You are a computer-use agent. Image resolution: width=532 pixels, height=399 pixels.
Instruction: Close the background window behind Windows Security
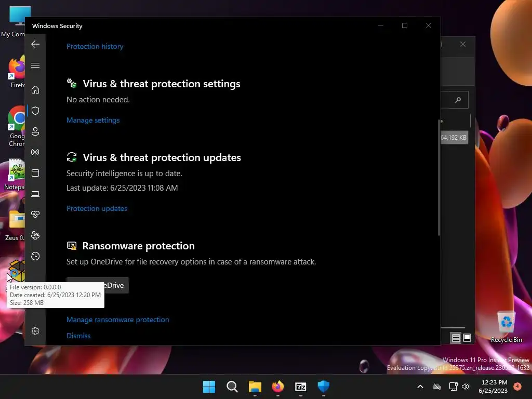[463, 45]
